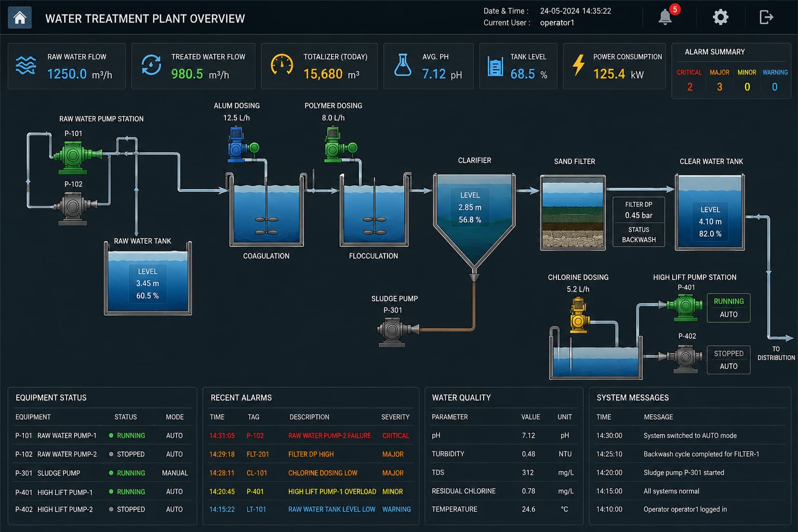Select the CHLORINE DOSING LOW alarm
This screenshot has width=798, height=532.
click(x=311, y=473)
